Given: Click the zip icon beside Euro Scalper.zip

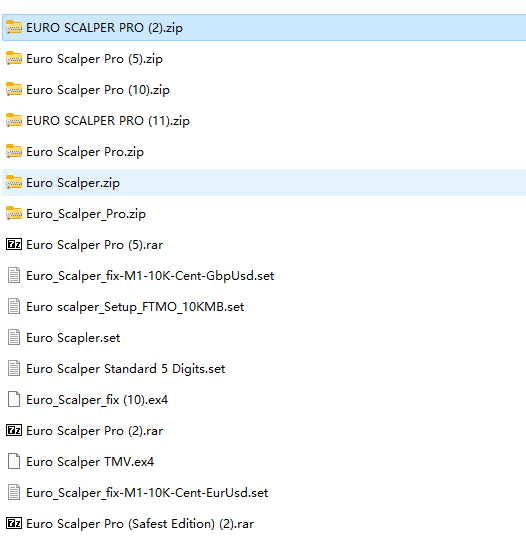Looking at the screenshot, I should [x=14, y=182].
